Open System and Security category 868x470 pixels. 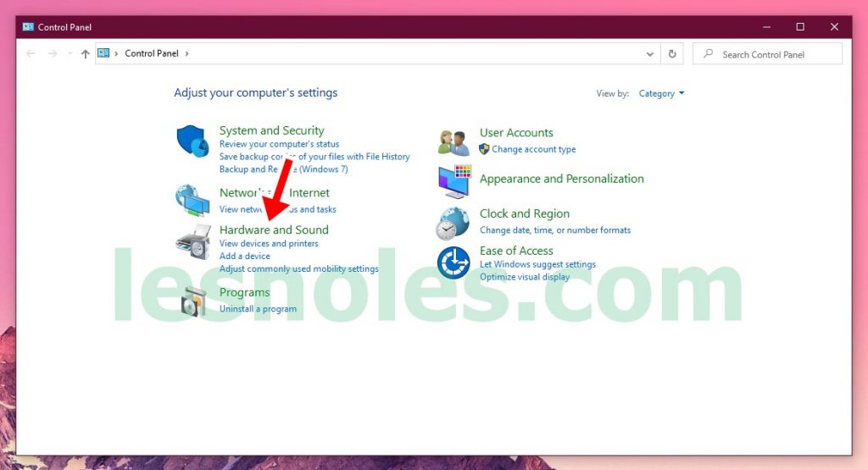272,130
